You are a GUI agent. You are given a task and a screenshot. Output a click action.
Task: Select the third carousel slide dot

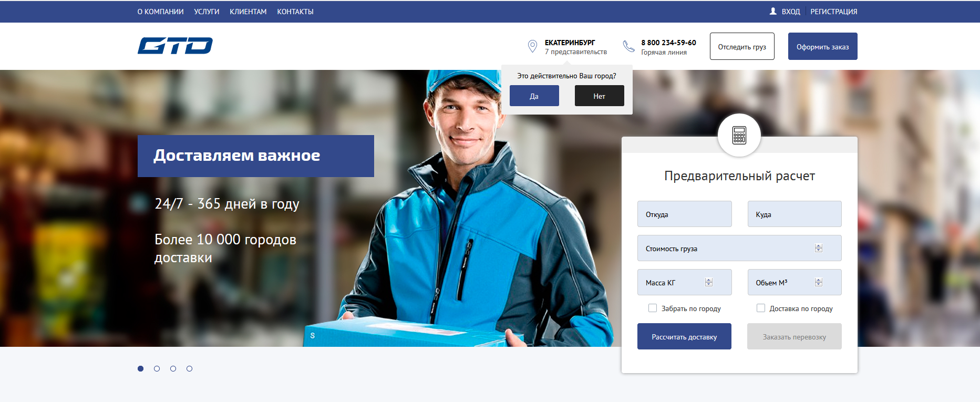tap(173, 368)
